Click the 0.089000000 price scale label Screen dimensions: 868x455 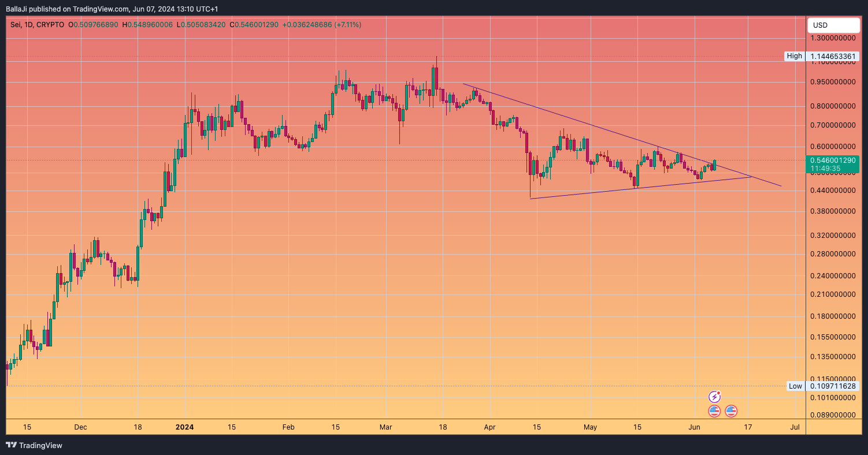(x=834, y=415)
